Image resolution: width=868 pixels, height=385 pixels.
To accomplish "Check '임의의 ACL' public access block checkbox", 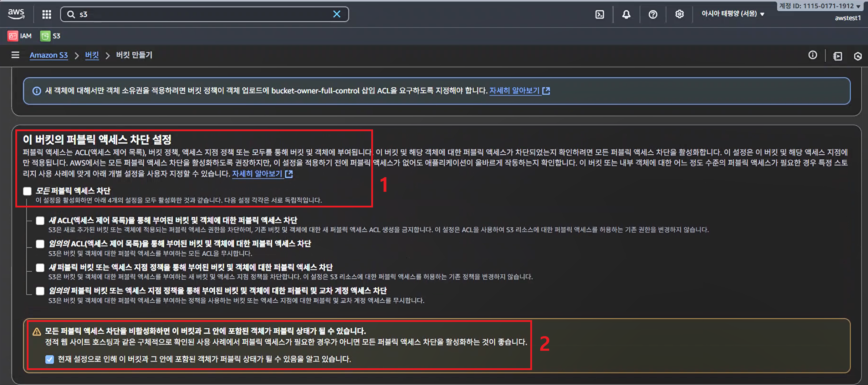I will pos(40,244).
